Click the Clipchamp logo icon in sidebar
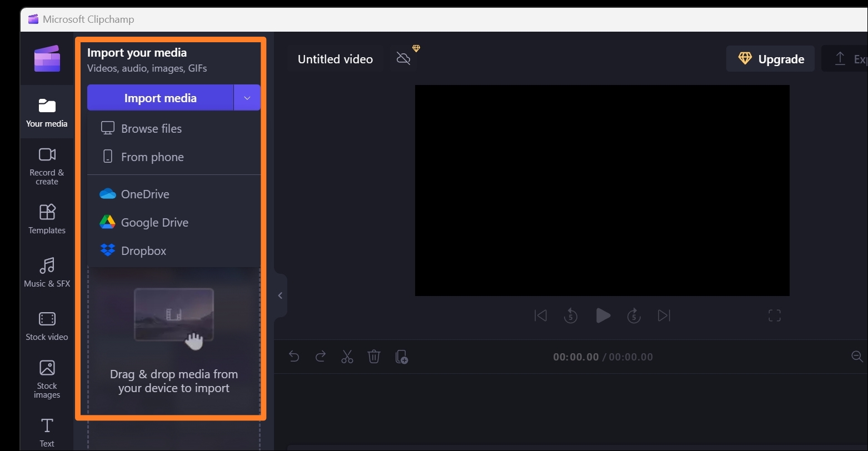 tap(47, 58)
